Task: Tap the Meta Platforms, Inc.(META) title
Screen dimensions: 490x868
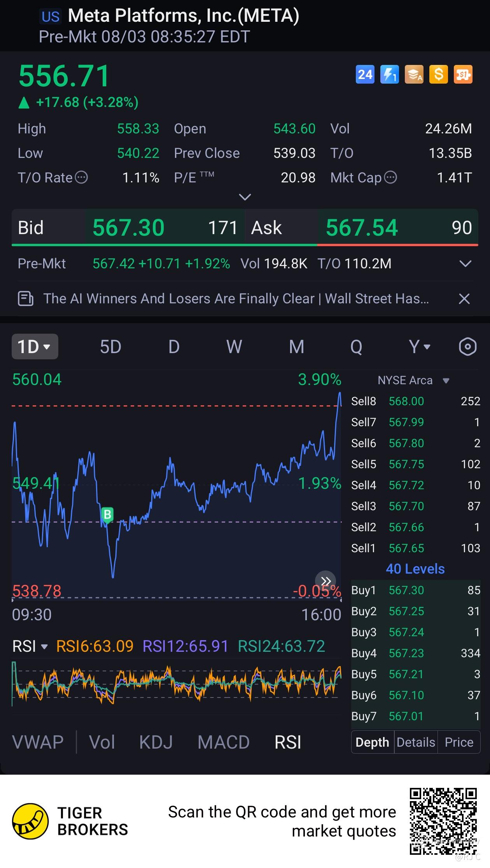Action: tap(184, 16)
